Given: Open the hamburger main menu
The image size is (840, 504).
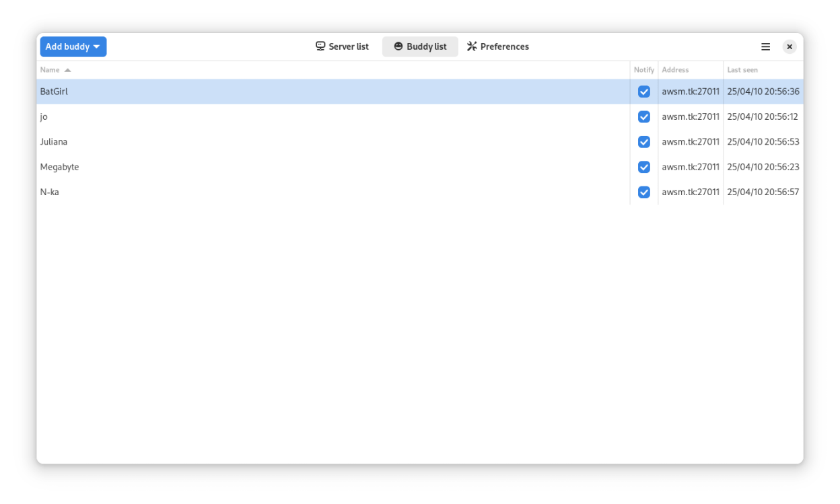Looking at the screenshot, I should click(765, 46).
